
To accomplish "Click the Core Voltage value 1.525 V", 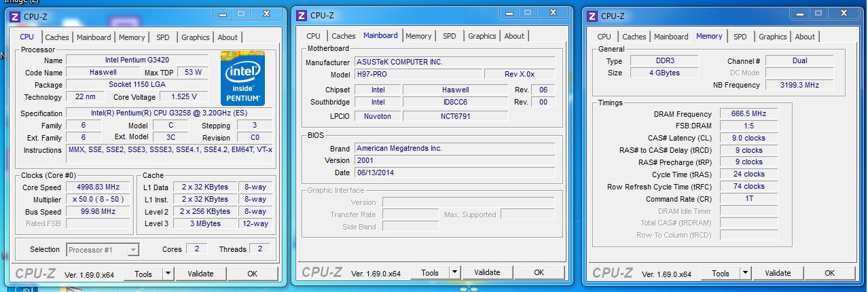I will click(x=183, y=97).
